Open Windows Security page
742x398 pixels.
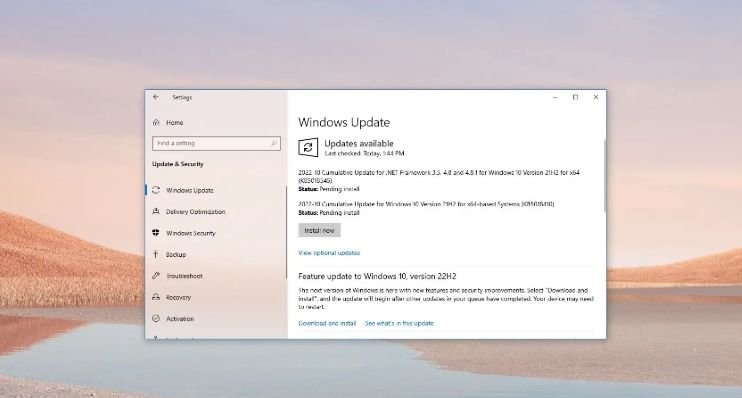(x=191, y=233)
